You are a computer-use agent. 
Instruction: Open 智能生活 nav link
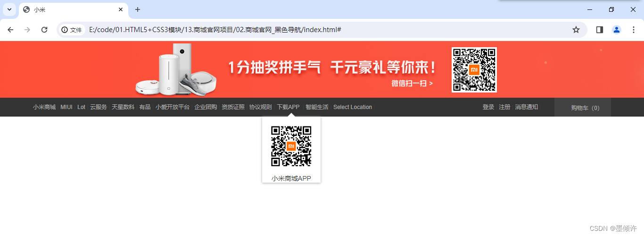pos(317,107)
